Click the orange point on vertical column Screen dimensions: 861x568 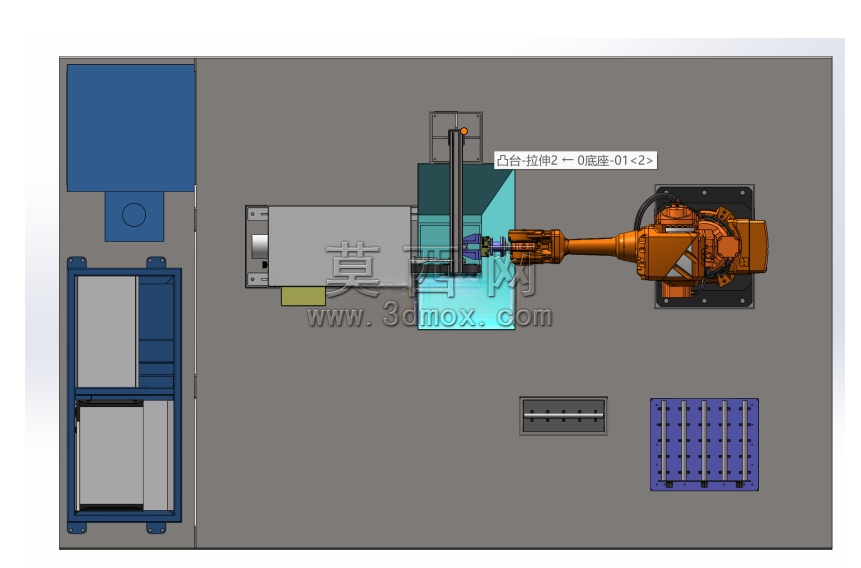(x=464, y=131)
